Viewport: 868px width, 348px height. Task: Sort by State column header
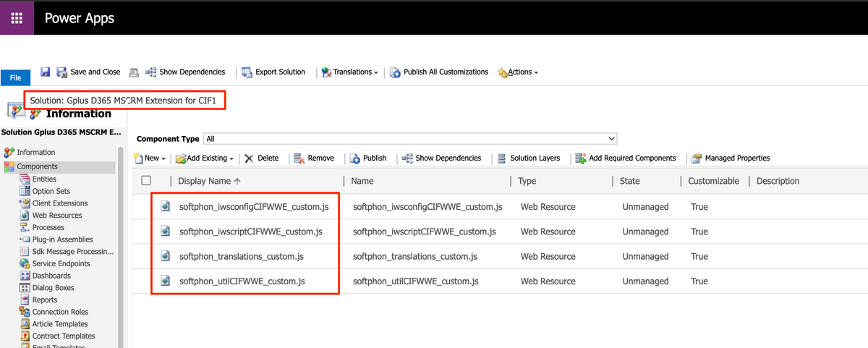(629, 181)
